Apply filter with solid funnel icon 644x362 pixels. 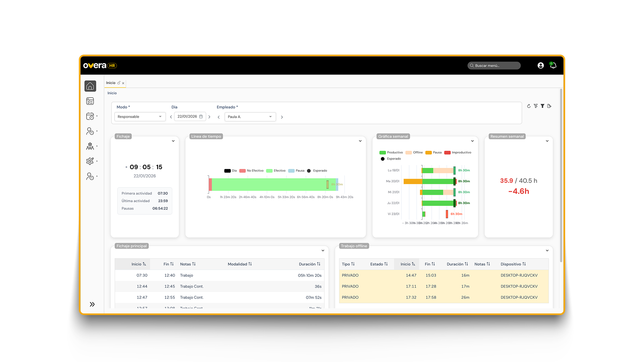coord(542,106)
